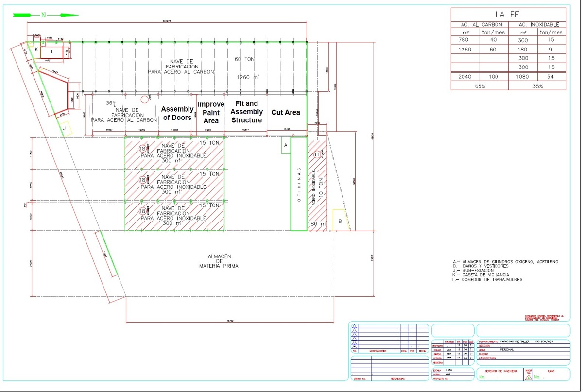
Task: Select the room labeled L
Action: click(52, 51)
